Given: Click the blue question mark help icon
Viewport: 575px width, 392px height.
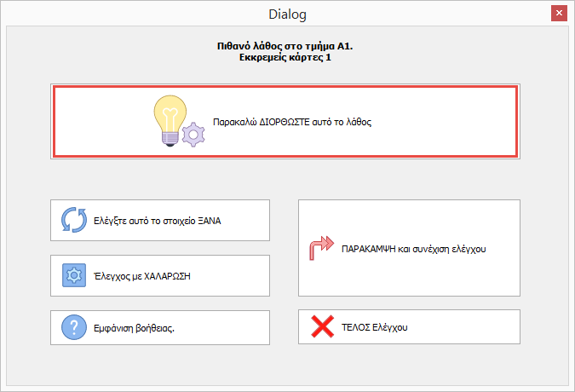Looking at the screenshot, I should 72,327.
